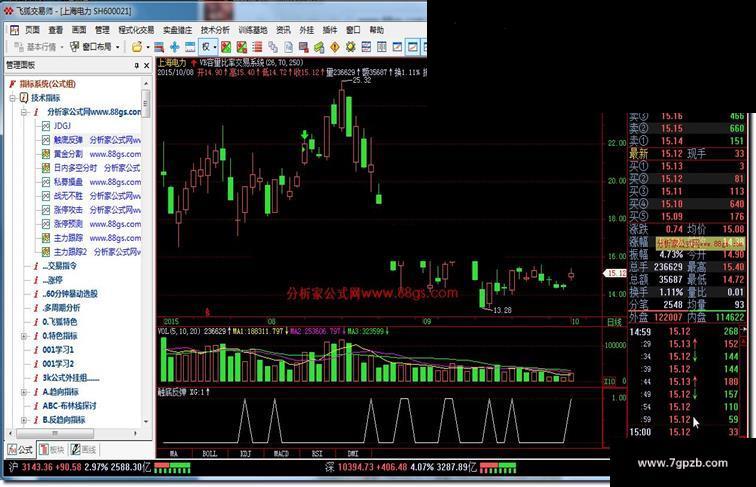Collapse the 分析家公式网 tree group
756x487 pixels.
[24, 112]
